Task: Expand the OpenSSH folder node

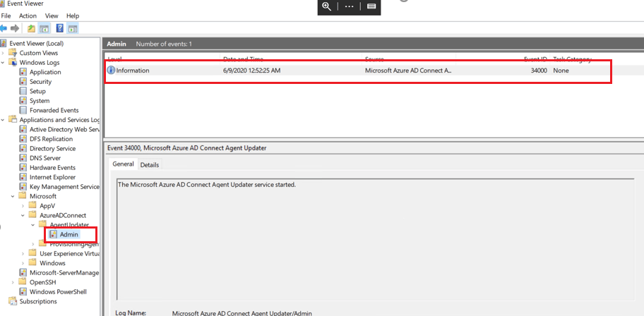Action: 13,282
